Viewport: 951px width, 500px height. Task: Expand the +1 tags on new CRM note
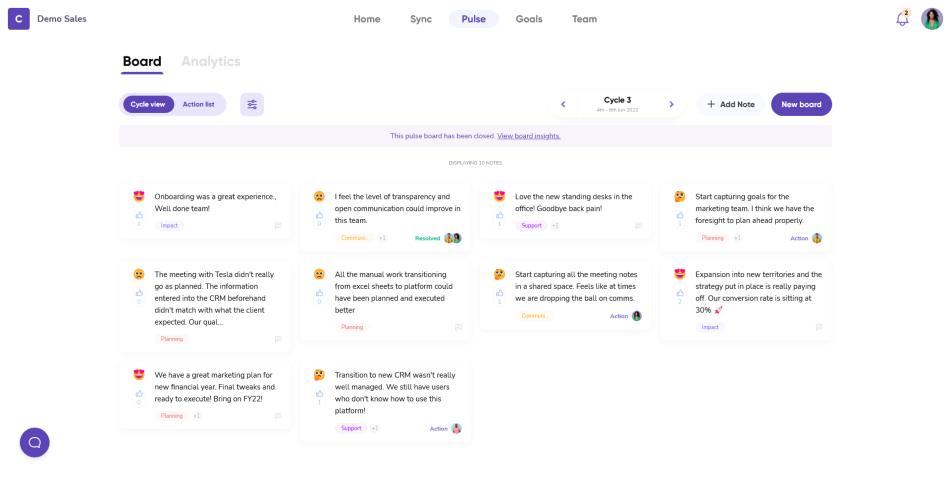[x=375, y=428]
